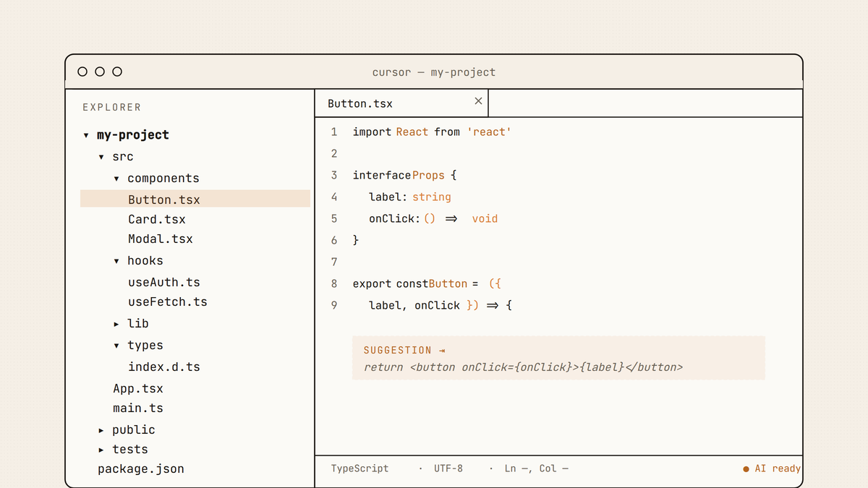The height and width of the screenshot is (488, 868).
Task: Select the tests folder label
Action: 130,449
